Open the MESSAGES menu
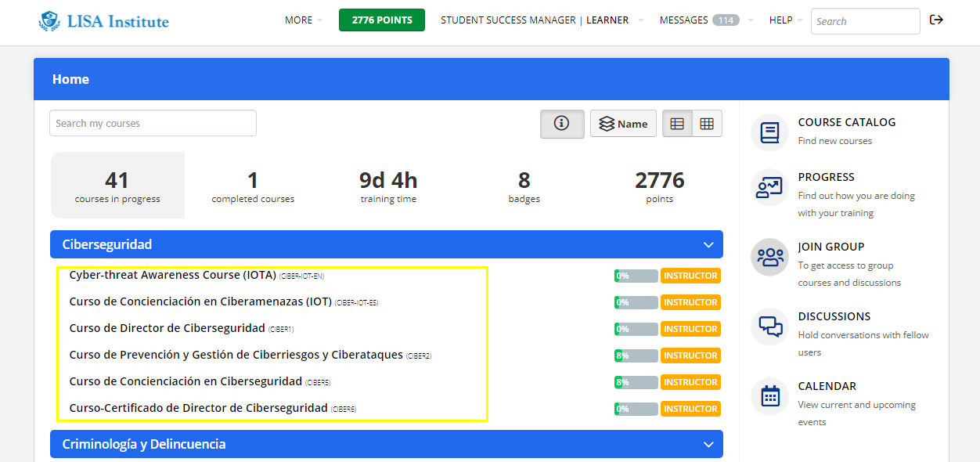This screenshot has height=462, width=980. 684,20
